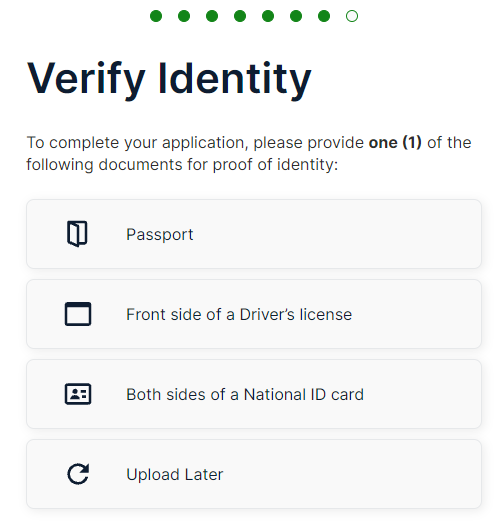Click the Verify Identity heading
Image resolution: width=500 pixels, height=522 pixels.
tap(169, 80)
